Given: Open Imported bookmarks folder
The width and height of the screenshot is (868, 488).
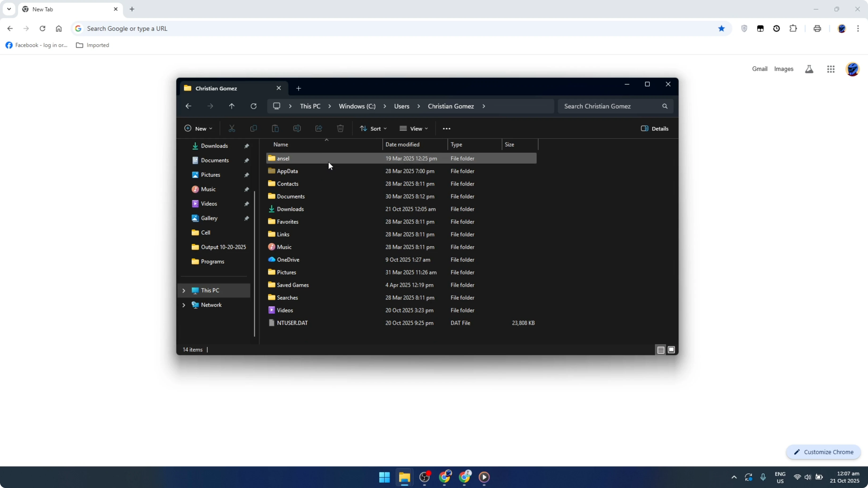Looking at the screenshot, I should [x=92, y=45].
